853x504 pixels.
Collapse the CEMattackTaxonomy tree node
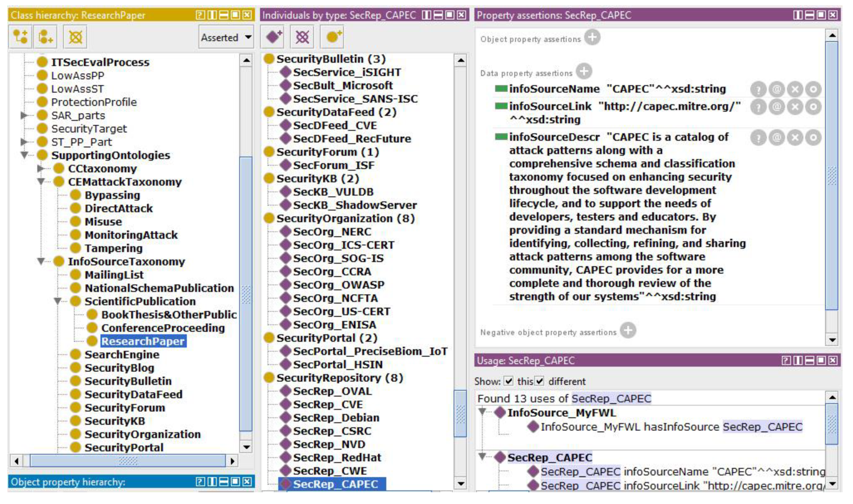41,182
